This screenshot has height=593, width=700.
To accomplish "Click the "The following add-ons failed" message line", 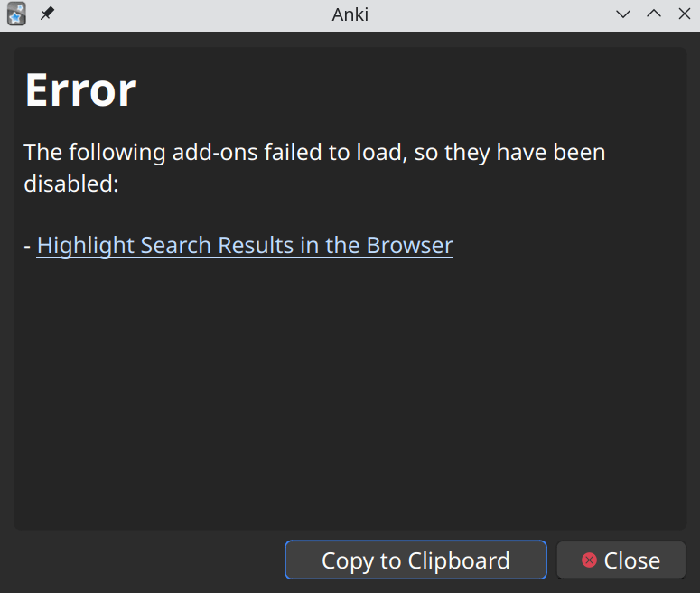I will click(314, 152).
